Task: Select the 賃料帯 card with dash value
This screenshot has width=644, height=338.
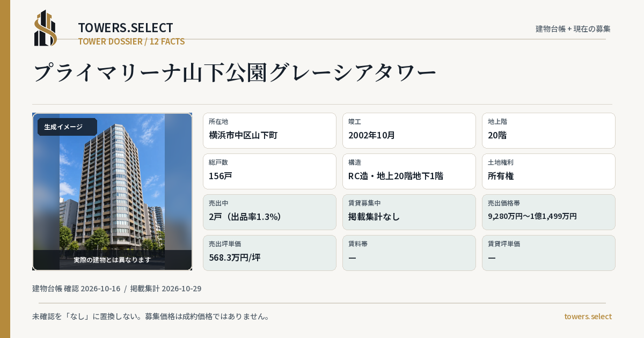Action: point(409,253)
